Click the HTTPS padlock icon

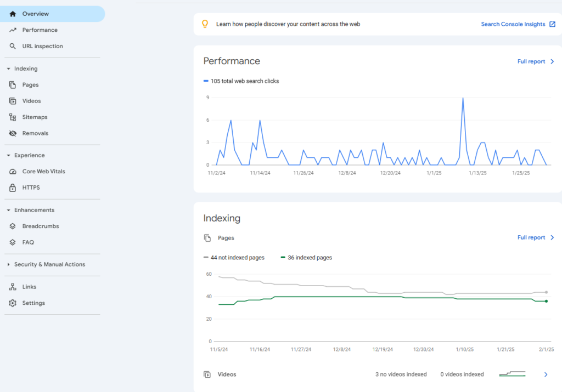click(13, 188)
